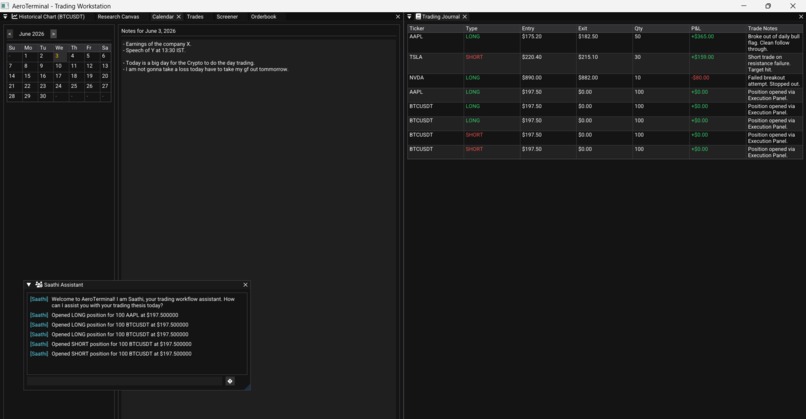
Task: Click the +$365.00 P&L cell
Action: click(702, 37)
